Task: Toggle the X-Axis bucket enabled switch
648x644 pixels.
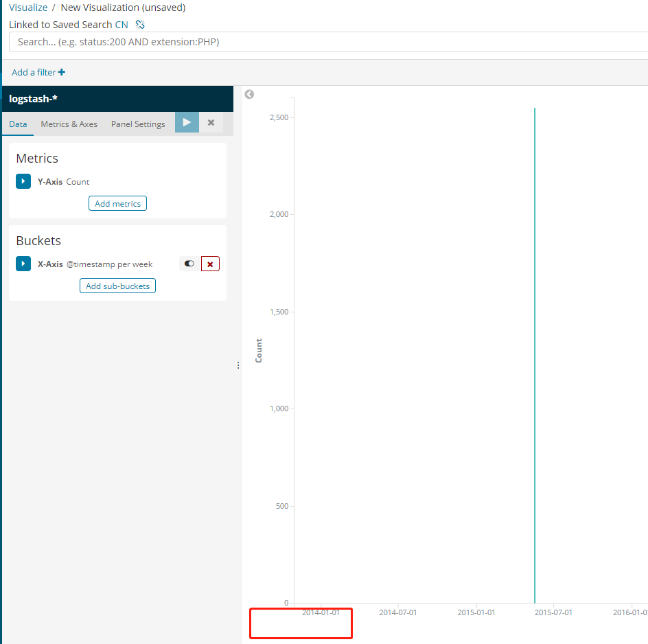Action: click(x=189, y=264)
